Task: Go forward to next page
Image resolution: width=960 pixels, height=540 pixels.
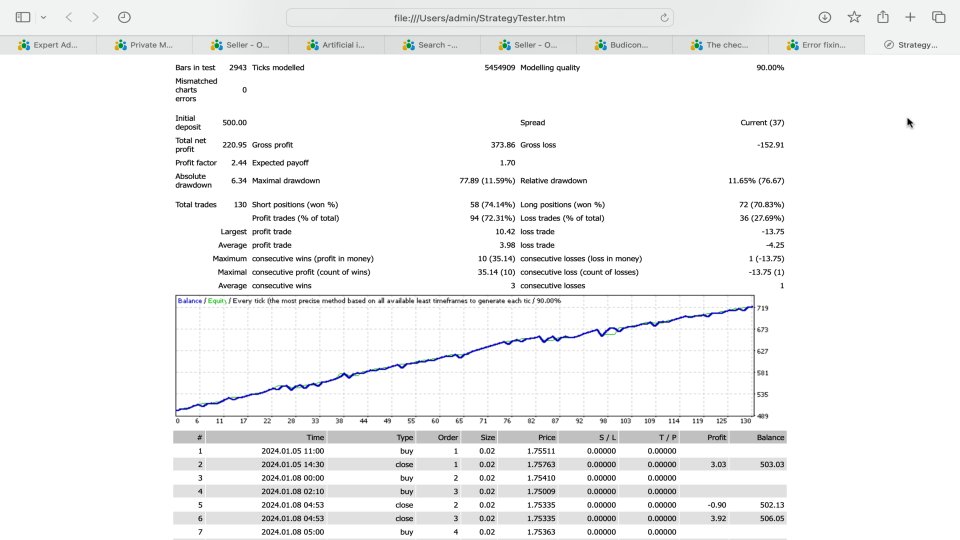Action: point(95,17)
